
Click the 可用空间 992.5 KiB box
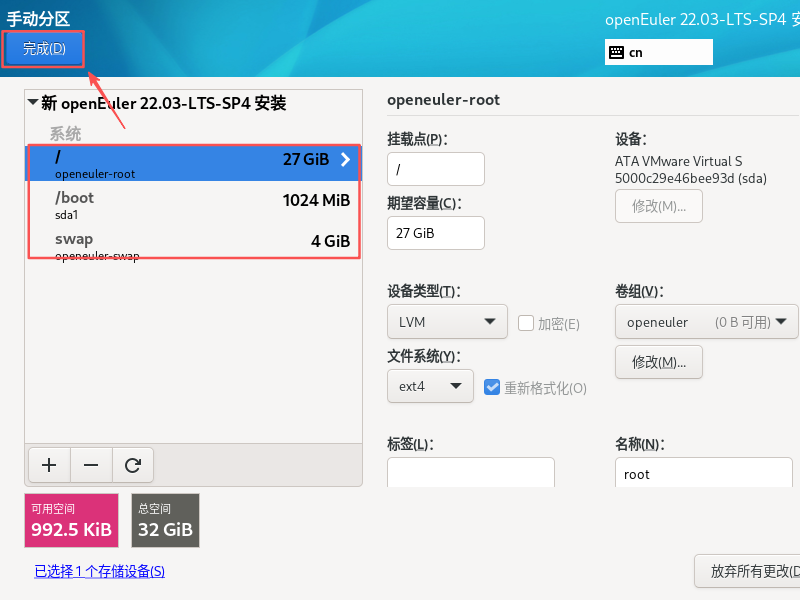71,520
